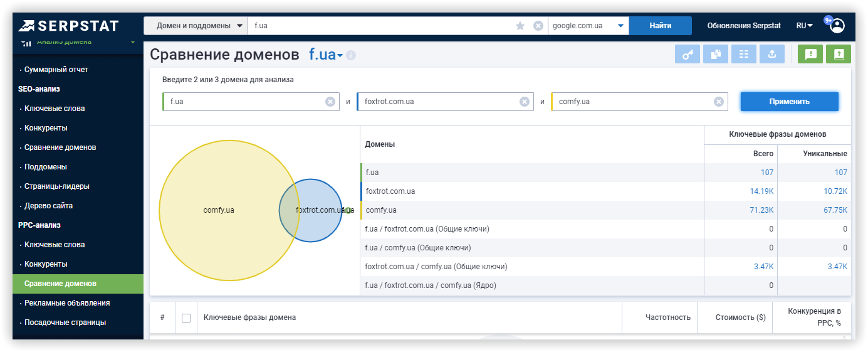Collapse the 'Анализ домена' sidebar section

click(132, 42)
